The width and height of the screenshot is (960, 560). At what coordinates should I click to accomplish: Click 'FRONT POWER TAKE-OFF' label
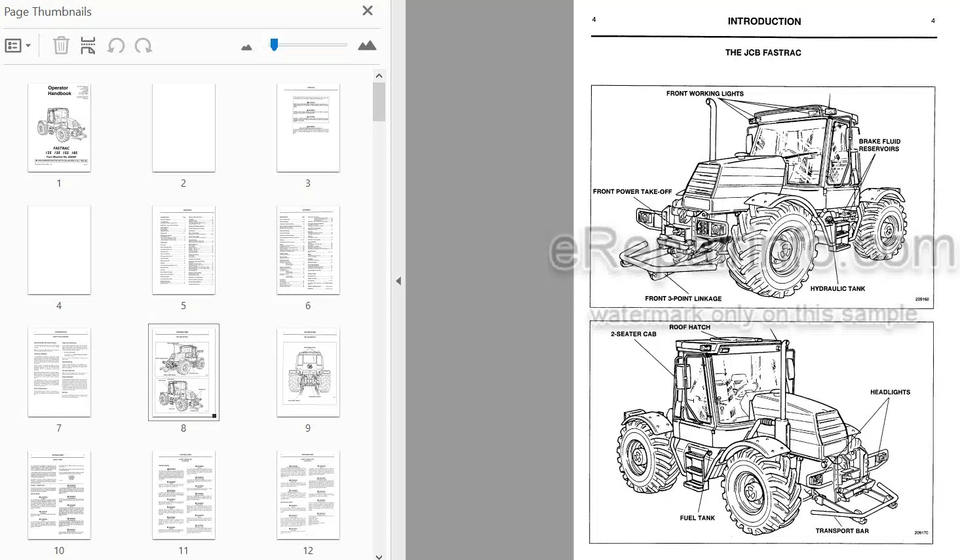(x=632, y=192)
